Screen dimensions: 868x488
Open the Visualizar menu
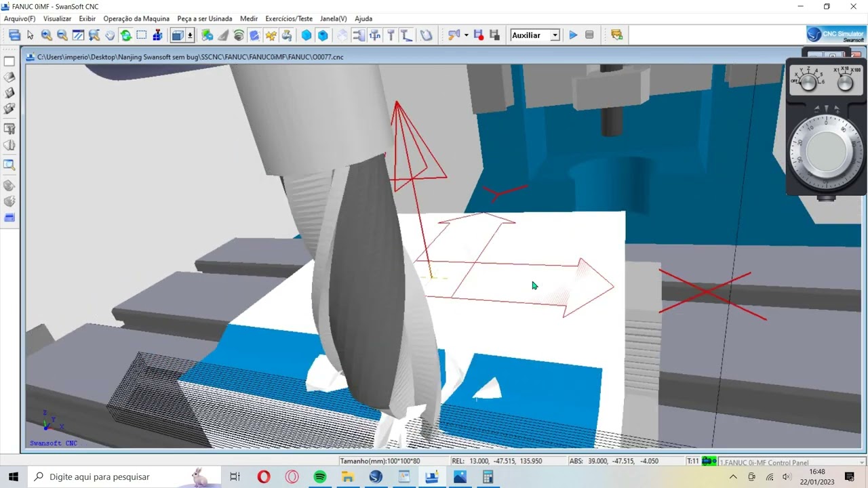coord(57,18)
